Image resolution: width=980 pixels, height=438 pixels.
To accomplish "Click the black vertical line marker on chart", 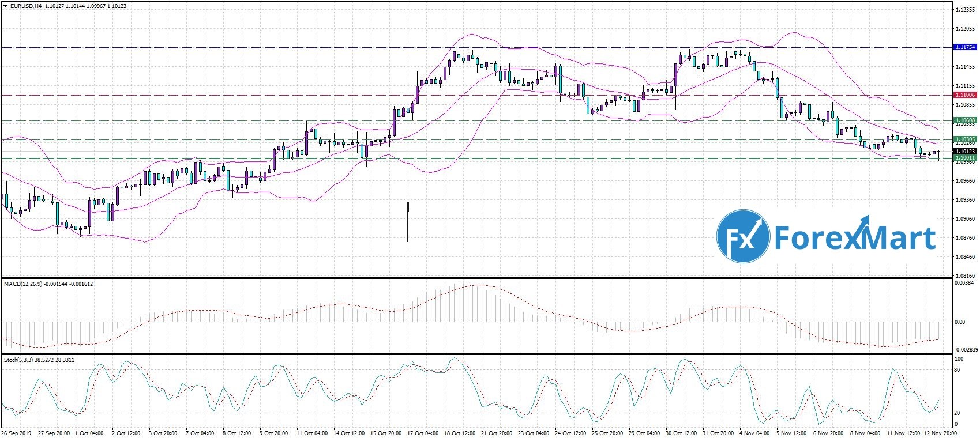I will [408, 222].
